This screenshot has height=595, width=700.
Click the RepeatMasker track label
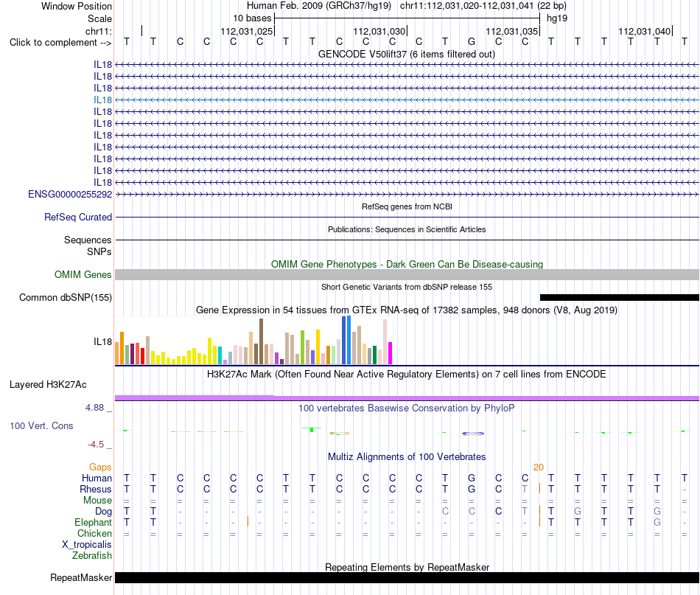tap(81, 577)
